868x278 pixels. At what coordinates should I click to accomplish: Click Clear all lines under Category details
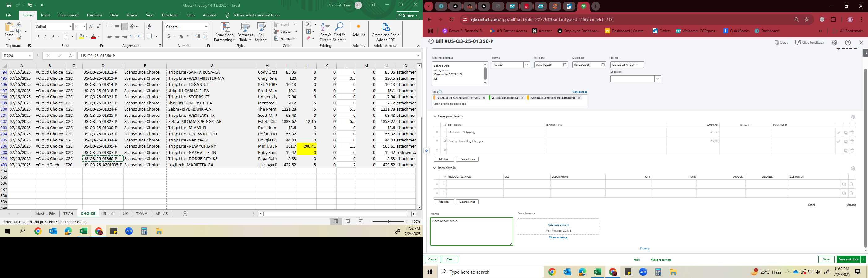pos(467,159)
